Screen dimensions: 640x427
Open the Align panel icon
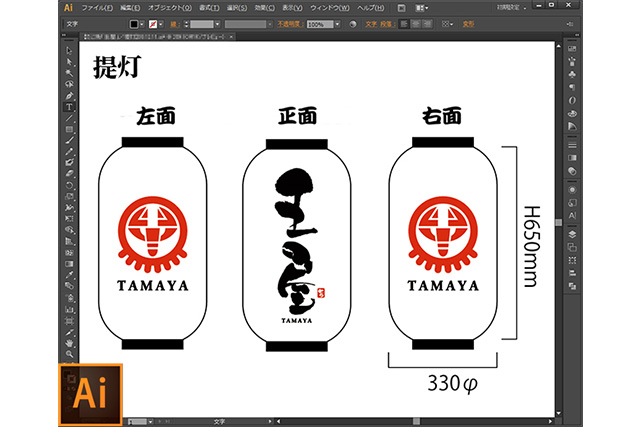(x=572, y=273)
